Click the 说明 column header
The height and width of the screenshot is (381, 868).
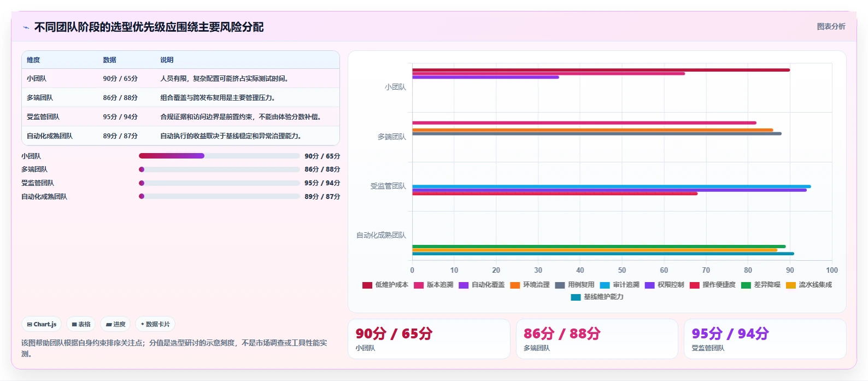coord(167,60)
